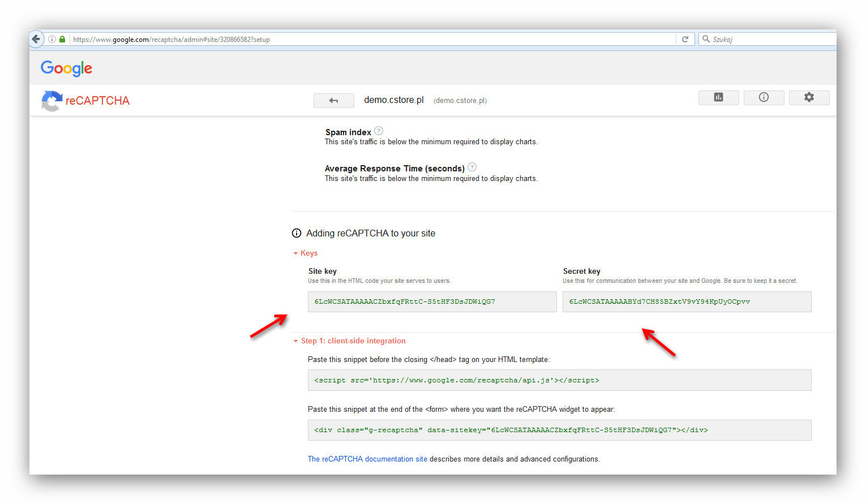Open the information circle button

click(764, 97)
